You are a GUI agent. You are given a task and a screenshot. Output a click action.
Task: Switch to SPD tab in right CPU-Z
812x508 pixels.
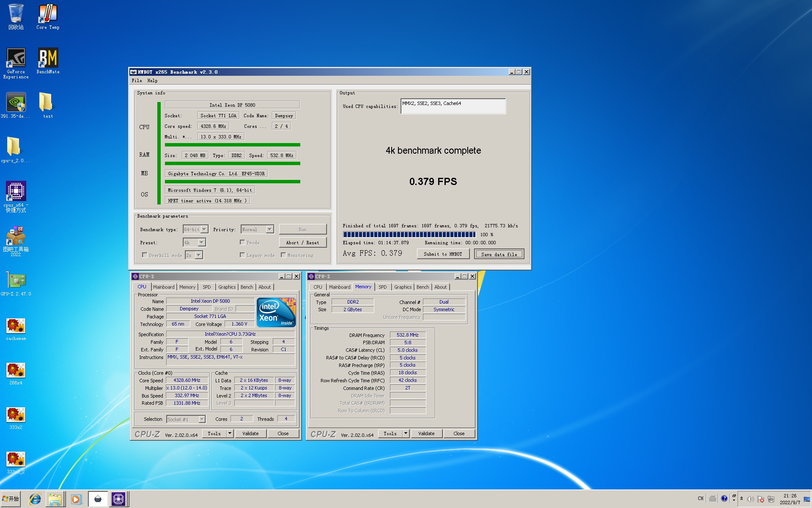click(382, 287)
